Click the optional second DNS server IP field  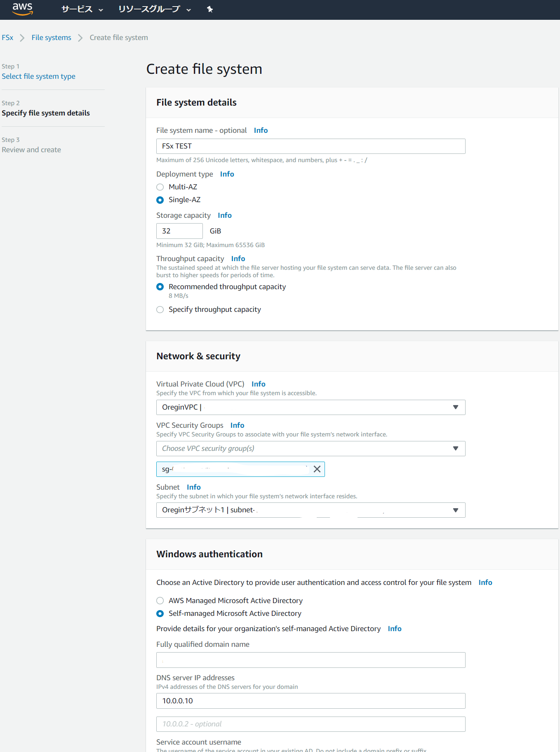click(311, 724)
